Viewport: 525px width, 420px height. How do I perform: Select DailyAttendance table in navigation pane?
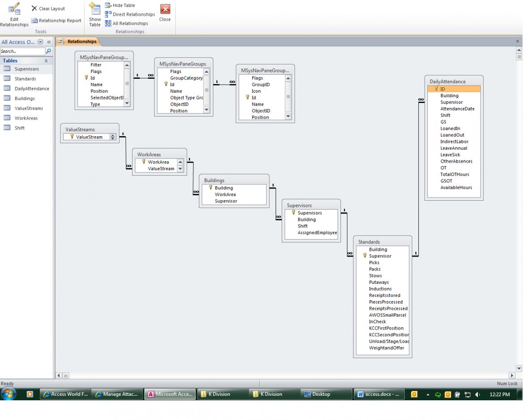31,89
